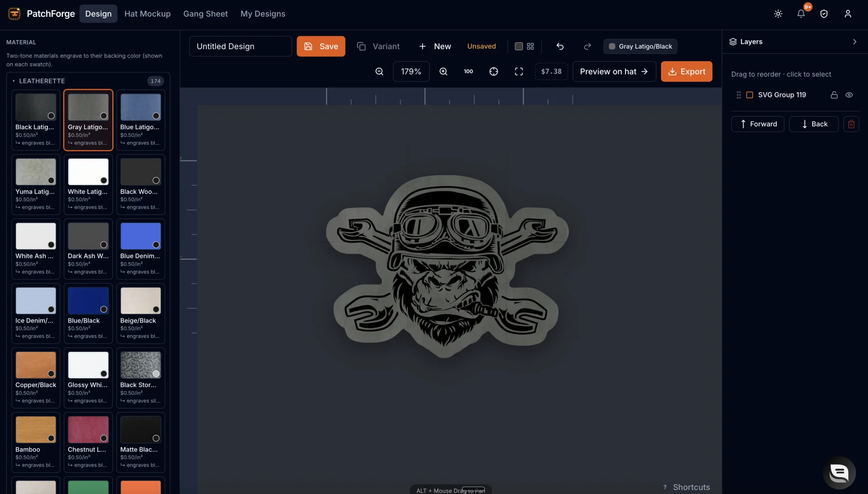Screen dimensions: 868x494
Task: Toggle lock on SVG Group 119 layer
Action: click(834, 95)
